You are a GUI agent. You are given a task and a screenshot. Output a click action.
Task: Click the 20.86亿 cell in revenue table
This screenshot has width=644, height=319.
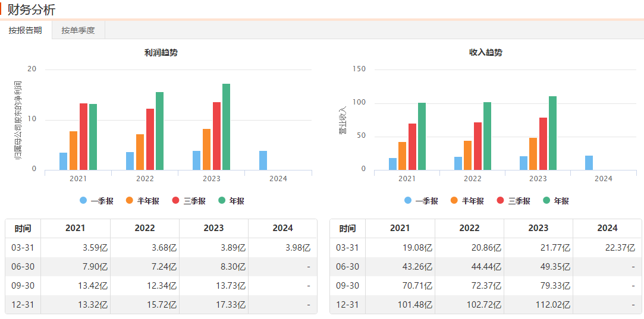[469, 248]
